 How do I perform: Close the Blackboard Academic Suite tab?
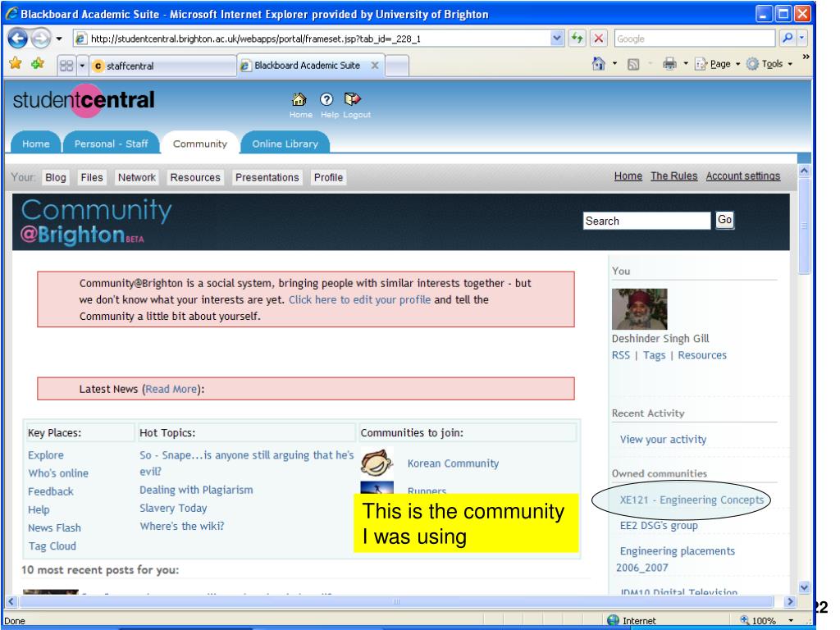pos(375,66)
